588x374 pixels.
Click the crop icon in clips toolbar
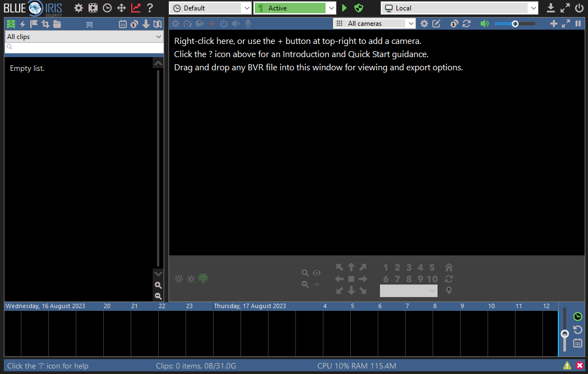(x=46, y=24)
